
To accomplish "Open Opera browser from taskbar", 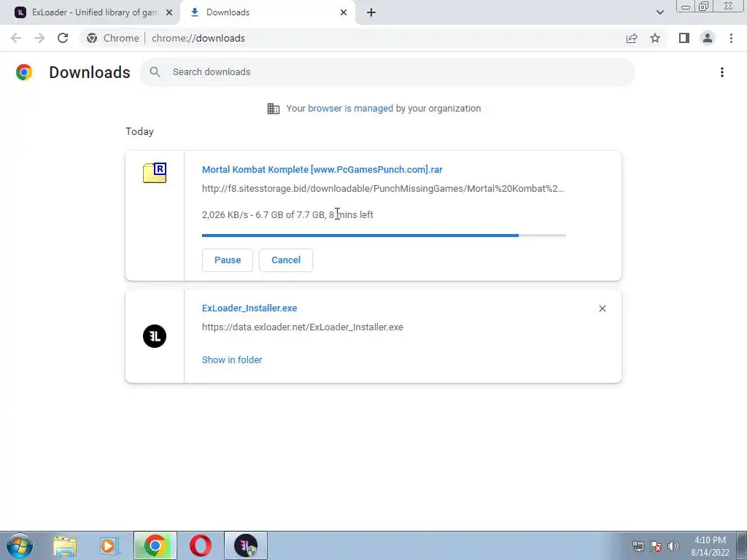I will [x=200, y=545].
